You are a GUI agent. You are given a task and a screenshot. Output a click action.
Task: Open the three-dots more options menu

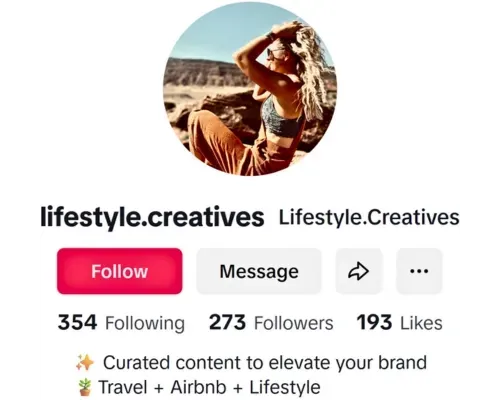point(419,271)
